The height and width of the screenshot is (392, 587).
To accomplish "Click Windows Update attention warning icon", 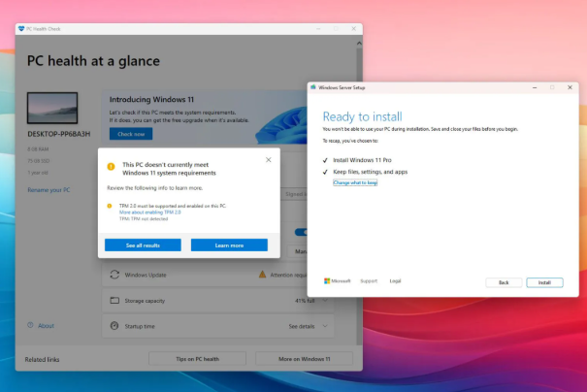I will click(x=262, y=275).
